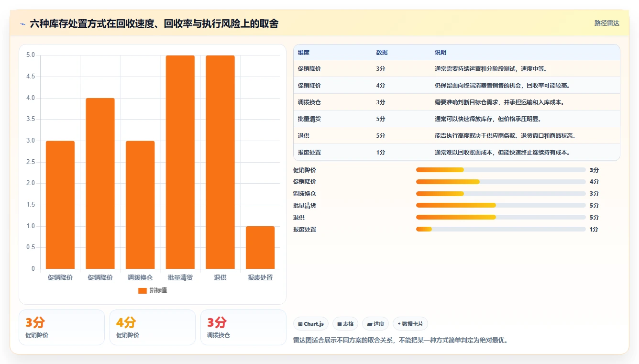
Task: Click the description starting 需要准确判断目标仓需求
Action: coord(500,102)
